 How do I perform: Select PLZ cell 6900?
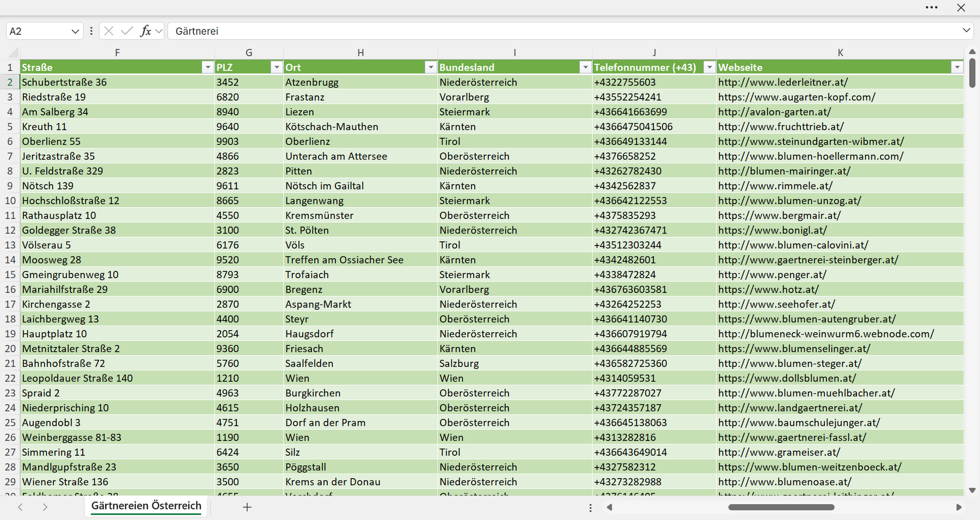[x=249, y=289]
